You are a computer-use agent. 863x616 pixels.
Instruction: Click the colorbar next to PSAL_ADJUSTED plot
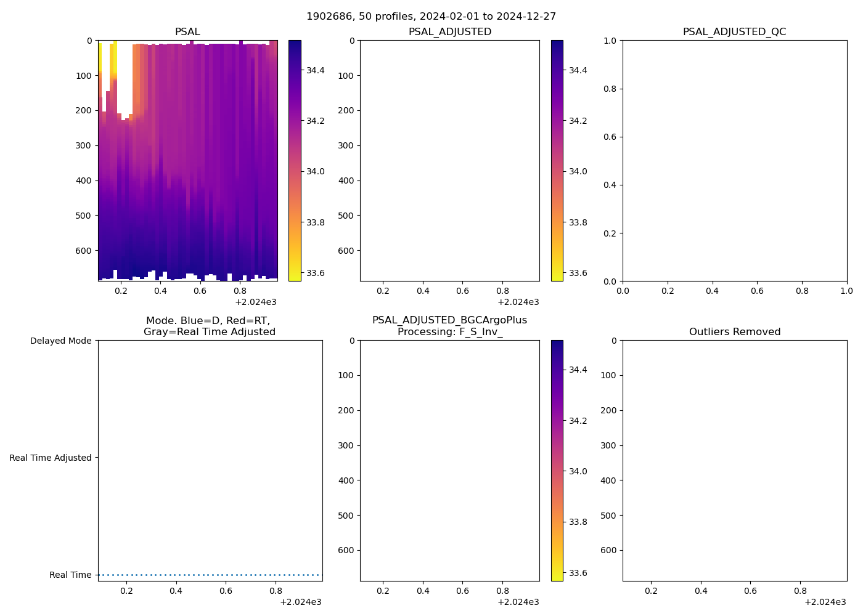pyautogui.click(x=557, y=160)
